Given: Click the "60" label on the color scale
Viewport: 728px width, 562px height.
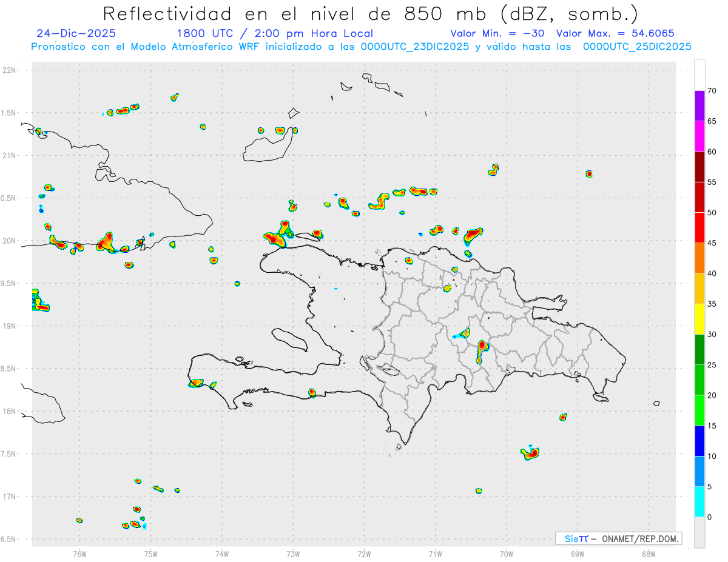Looking at the screenshot, I should 712,152.
